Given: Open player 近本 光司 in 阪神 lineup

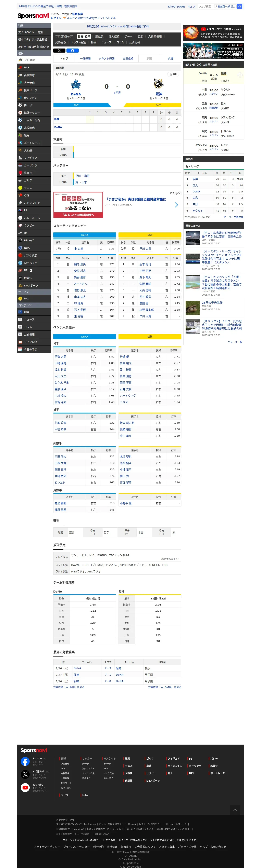Looking at the screenshot, I should (x=145, y=265).
